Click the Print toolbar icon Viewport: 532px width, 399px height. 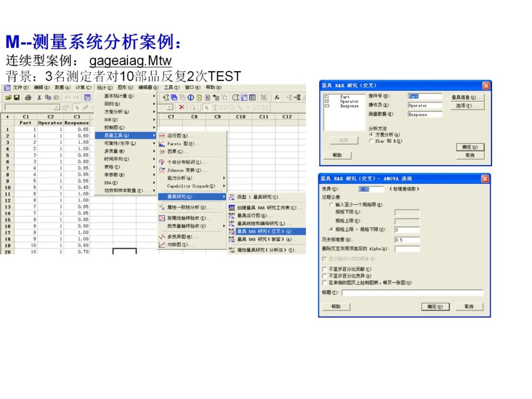click(x=28, y=97)
